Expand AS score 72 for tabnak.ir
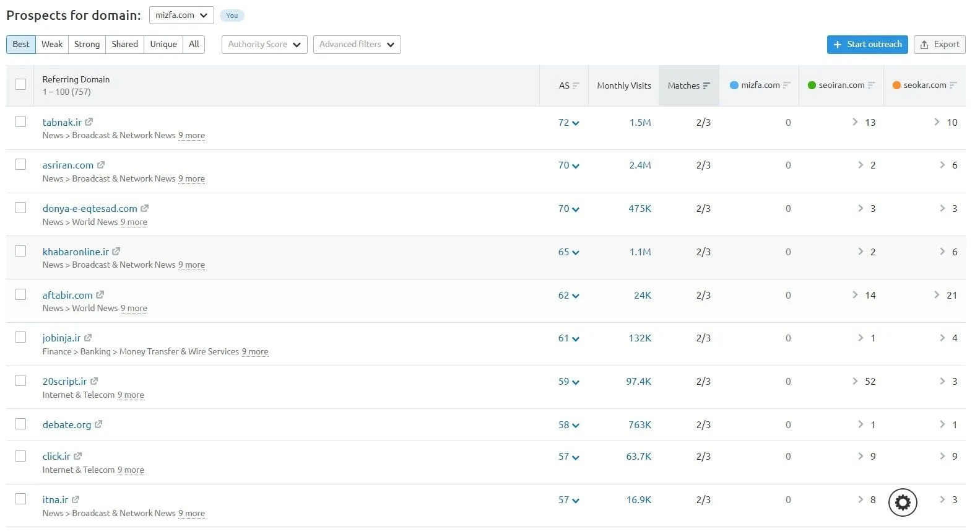 click(568, 123)
